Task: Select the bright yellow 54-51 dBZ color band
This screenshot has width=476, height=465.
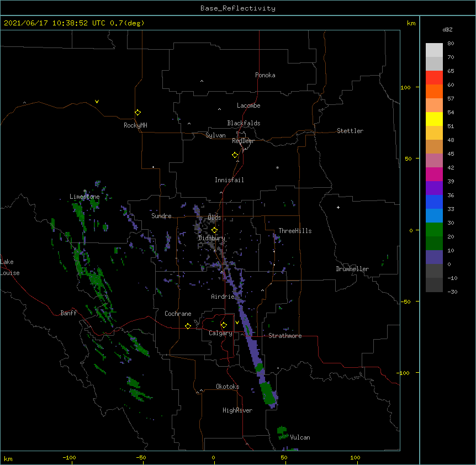Action: pyautogui.click(x=434, y=119)
